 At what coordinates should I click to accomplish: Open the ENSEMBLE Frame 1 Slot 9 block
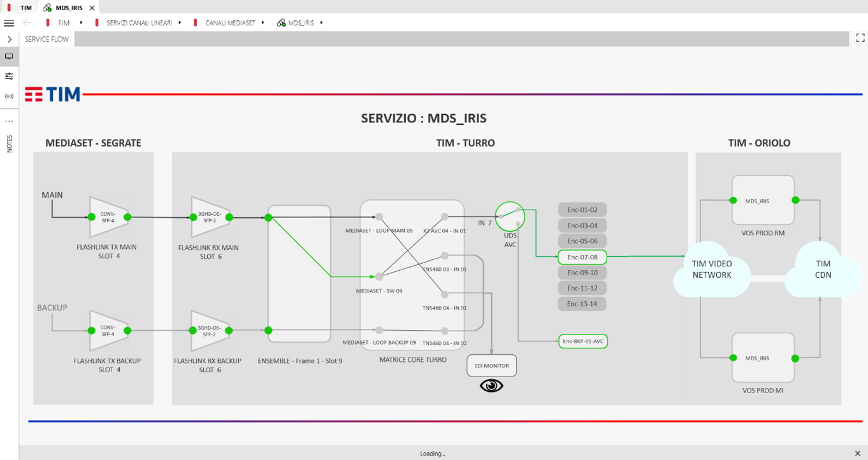(300, 274)
